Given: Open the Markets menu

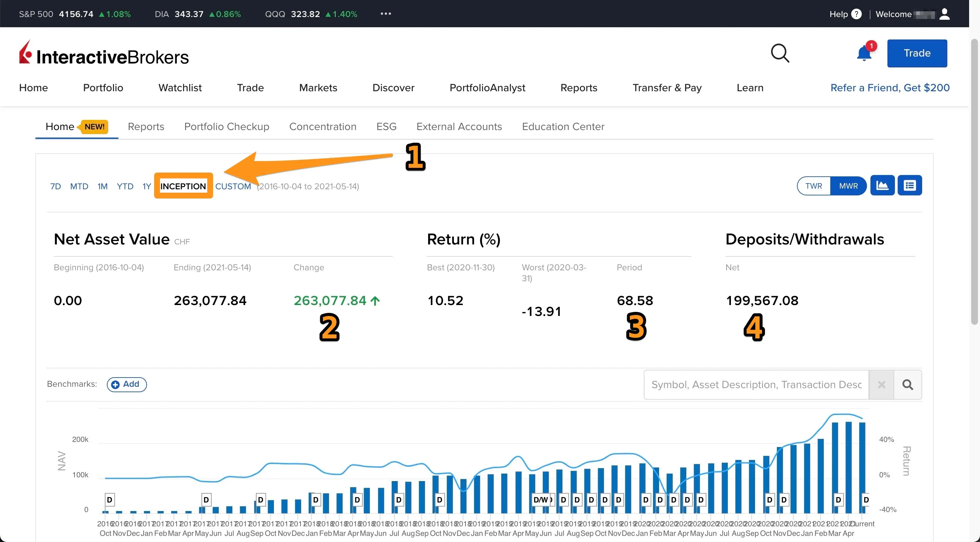Looking at the screenshot, I should point(318,87).
